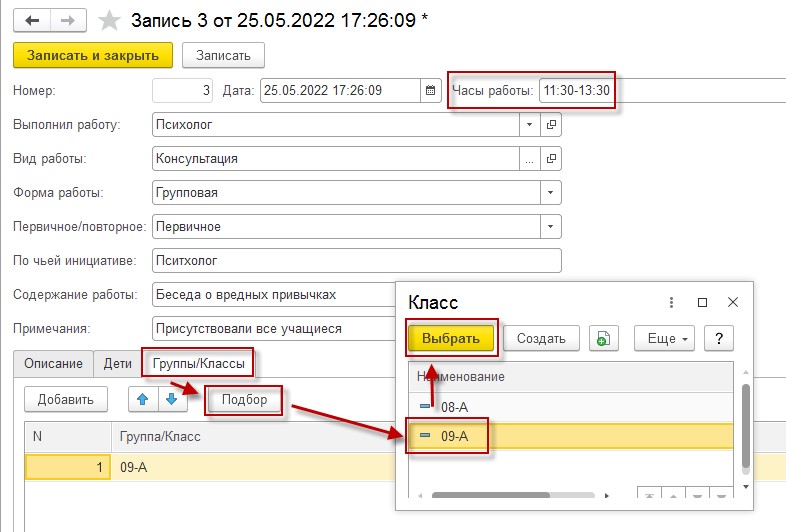Open the Еще dropdown menu
Image resolution: width=786 pixels, height=532 pixels.
[x=664, y=338]
